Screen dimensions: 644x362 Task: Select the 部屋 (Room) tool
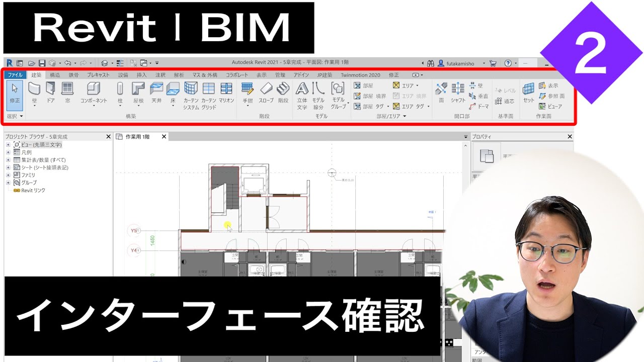[x=363, y=85]
